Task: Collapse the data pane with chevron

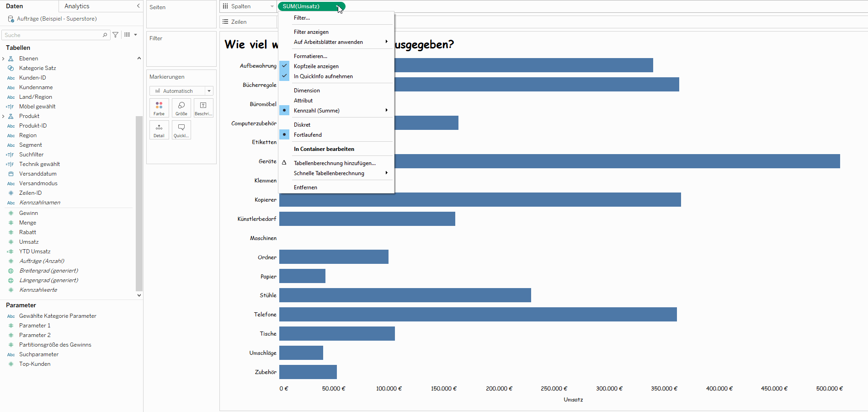Action: point(138,6)
